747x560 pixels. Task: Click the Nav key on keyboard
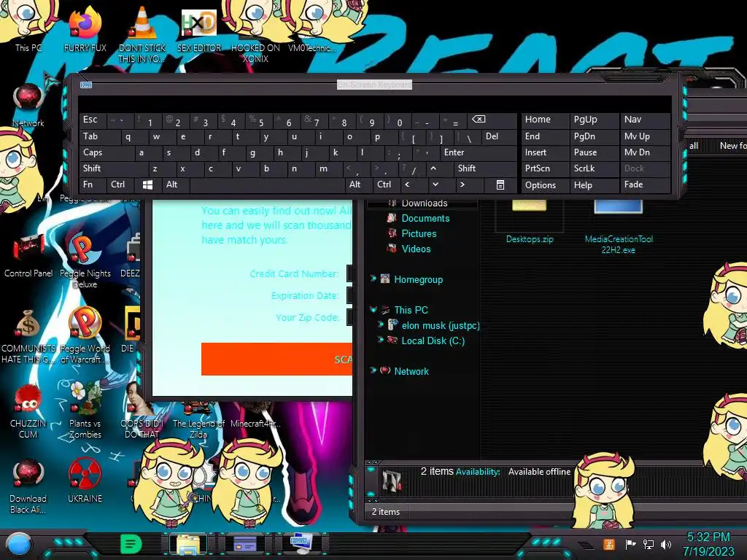click(x=645, y=120)
